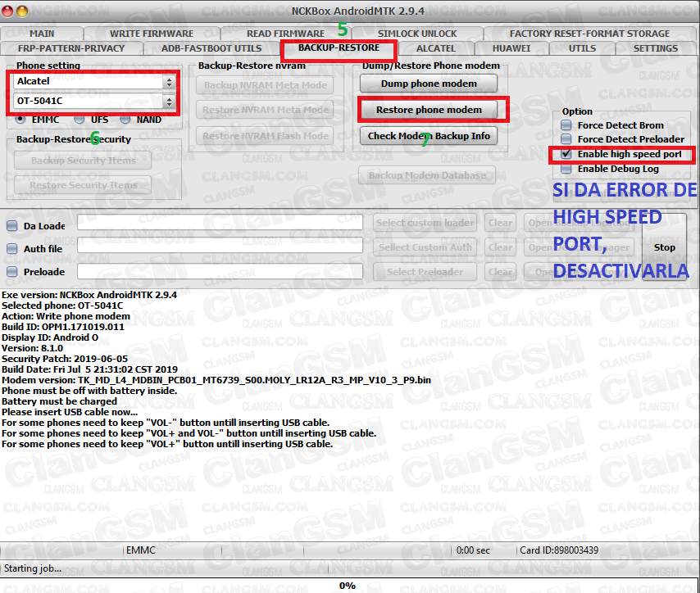Click Check Modem Backup Info button

click(429, 136)
